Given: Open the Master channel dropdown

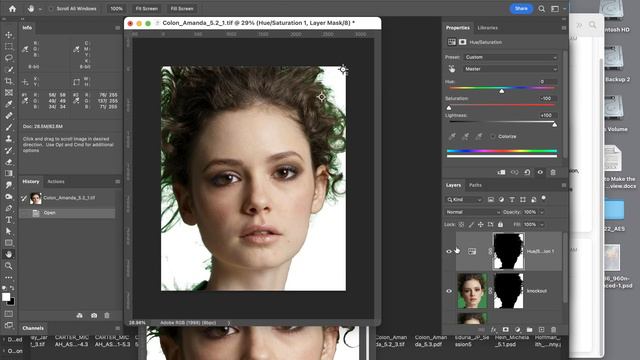Looking at the screenshot, I should coord(511,69).
